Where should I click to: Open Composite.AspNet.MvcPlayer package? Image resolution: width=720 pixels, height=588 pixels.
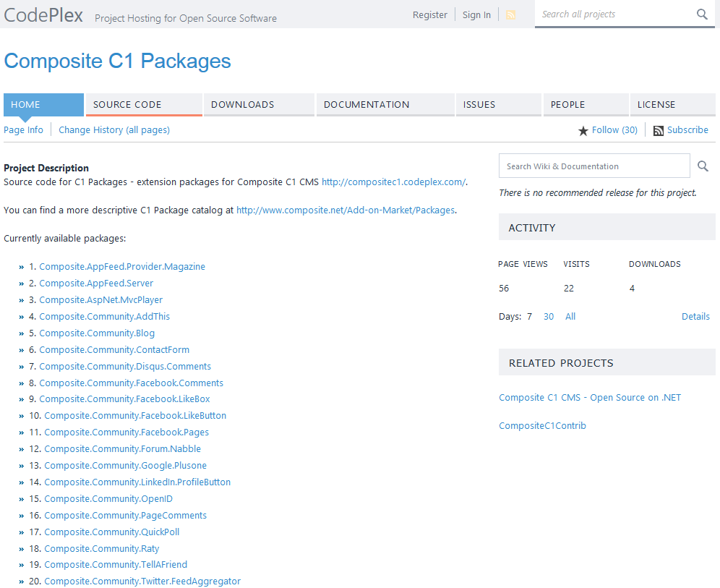[x=101, y=299]
